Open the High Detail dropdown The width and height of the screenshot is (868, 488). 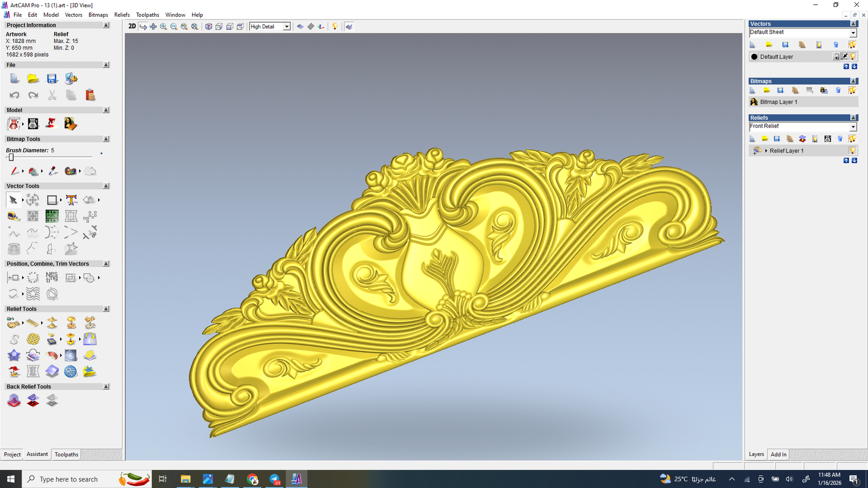pyautogui.click(x=286, y=27)
